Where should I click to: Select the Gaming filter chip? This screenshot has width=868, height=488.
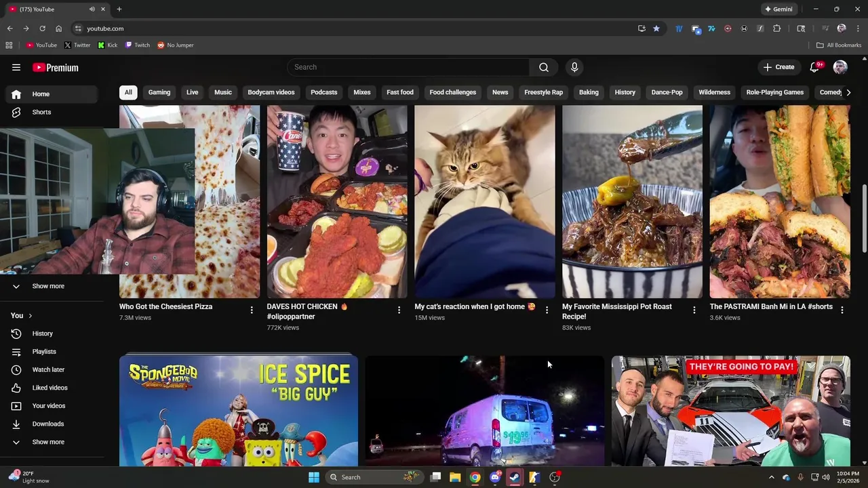pyautogui.click(x=159, y=92)
